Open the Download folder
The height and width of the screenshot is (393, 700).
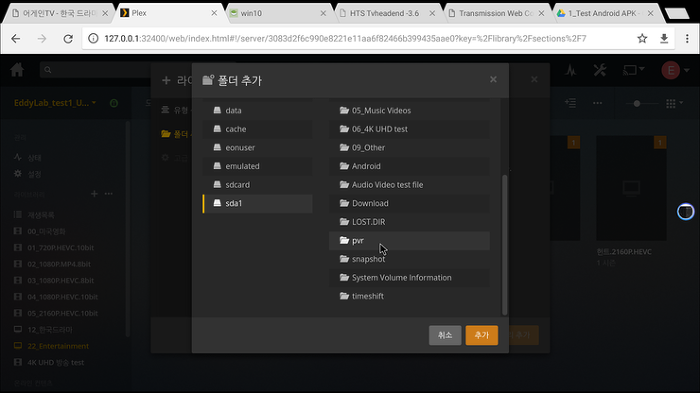pos(409,203)
